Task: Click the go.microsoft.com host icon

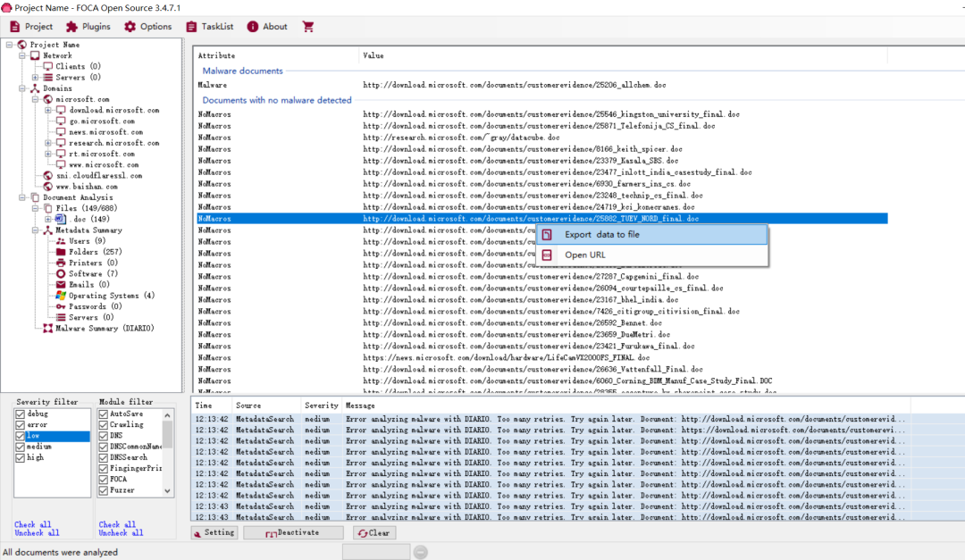Action: 61,121
